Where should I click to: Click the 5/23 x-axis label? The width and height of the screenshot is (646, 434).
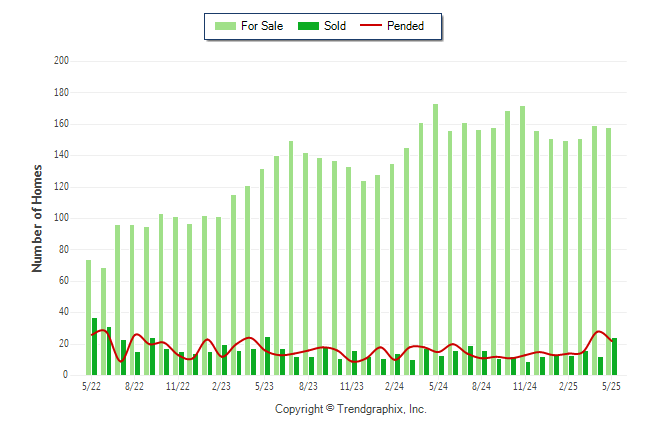pyautogui.click(x=264, y=386)
